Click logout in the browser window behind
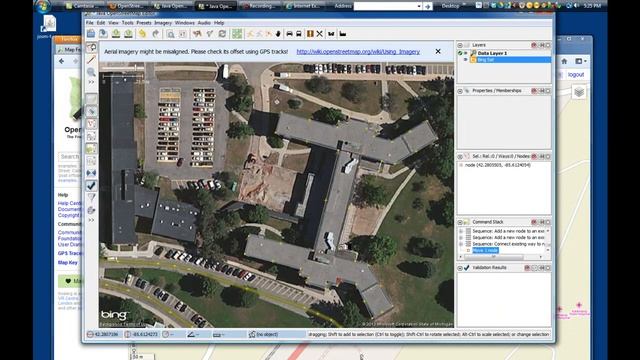 pos(576,75)
